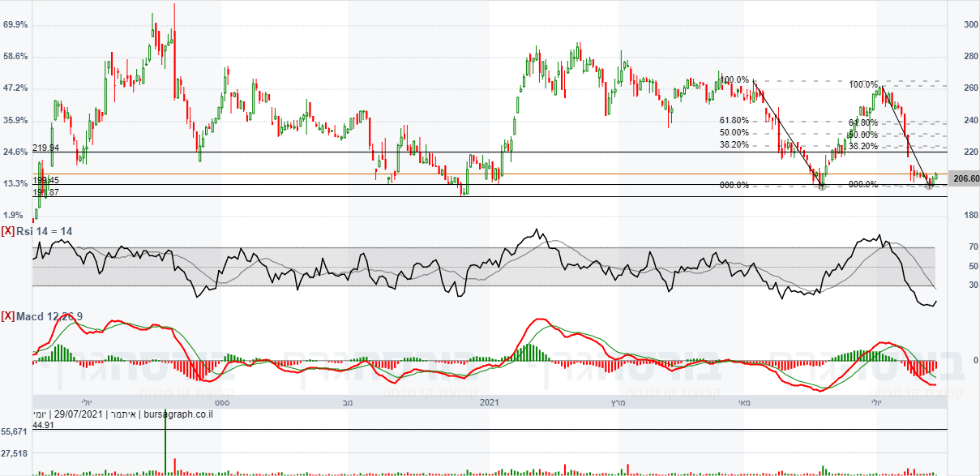Click the 'Rsi 14 = 14' indicator title
This screenshot has height=476, width=980.
tap(45, 231)
